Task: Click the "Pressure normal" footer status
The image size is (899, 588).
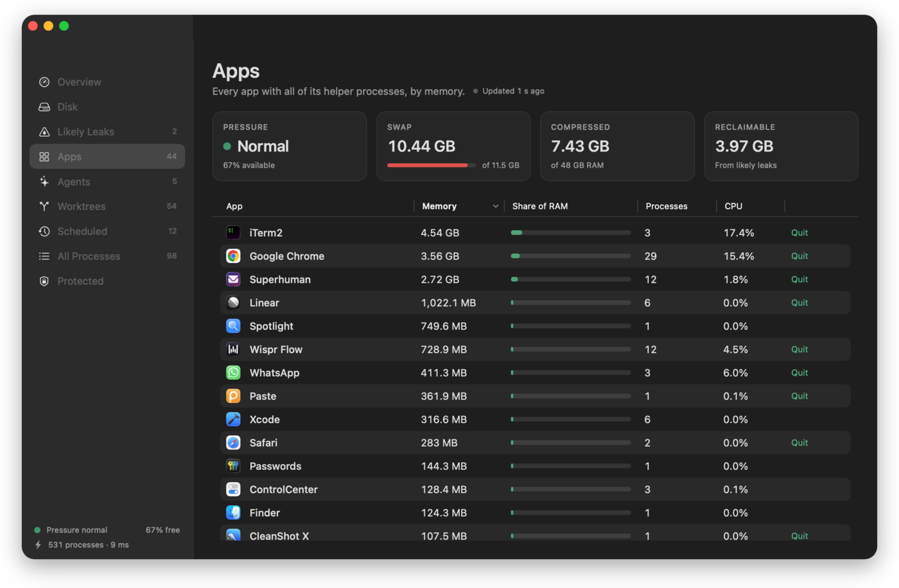Action: 76,530
